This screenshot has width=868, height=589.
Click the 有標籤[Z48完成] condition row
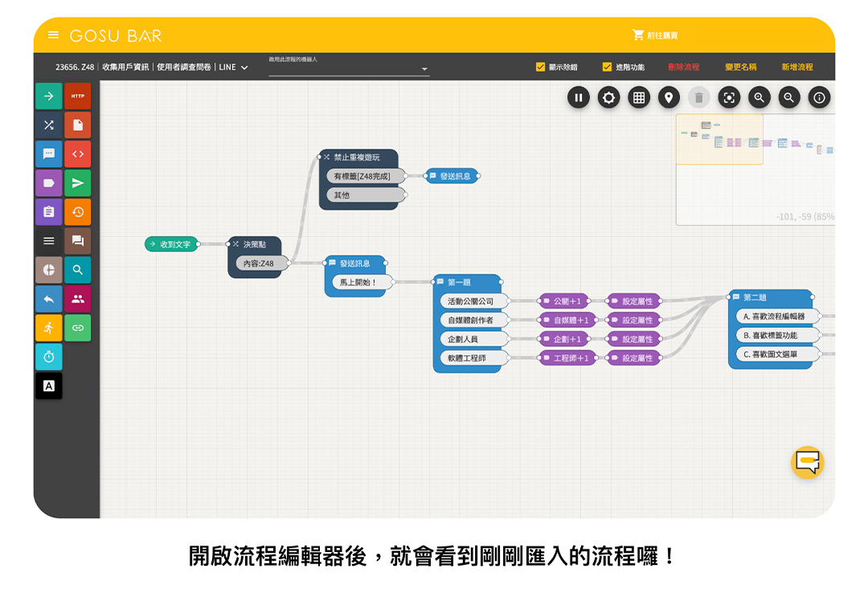click(366, 176)
